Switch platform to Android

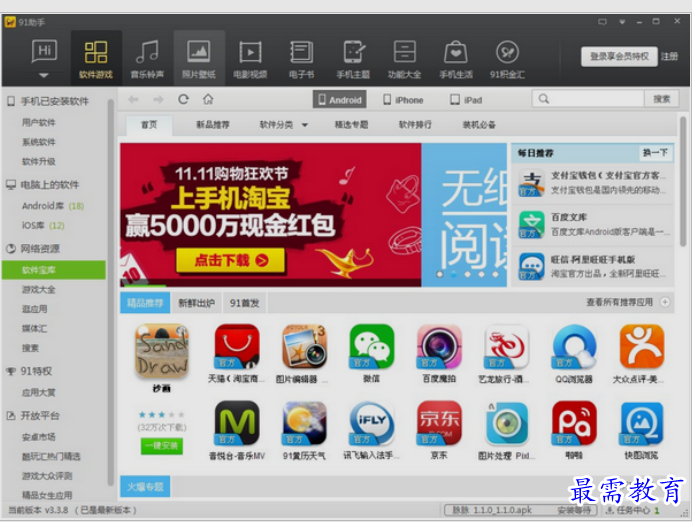coord(340,100)
